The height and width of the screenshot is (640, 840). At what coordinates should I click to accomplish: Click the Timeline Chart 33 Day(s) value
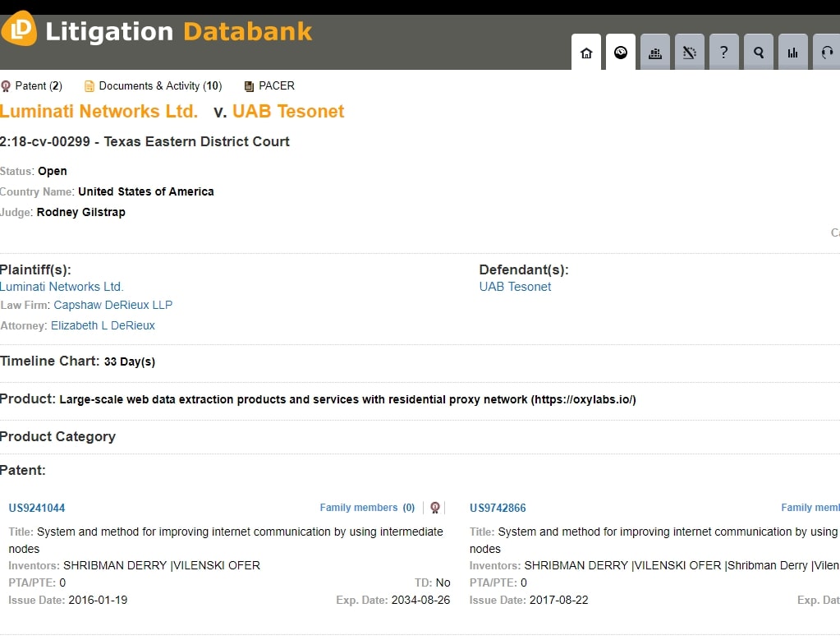[130, 361]
